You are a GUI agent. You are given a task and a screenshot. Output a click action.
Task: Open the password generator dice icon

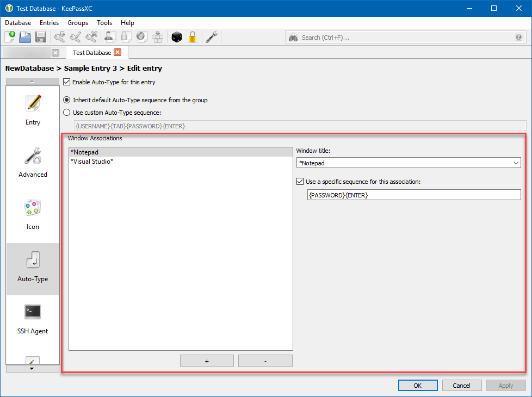point(176,37)
